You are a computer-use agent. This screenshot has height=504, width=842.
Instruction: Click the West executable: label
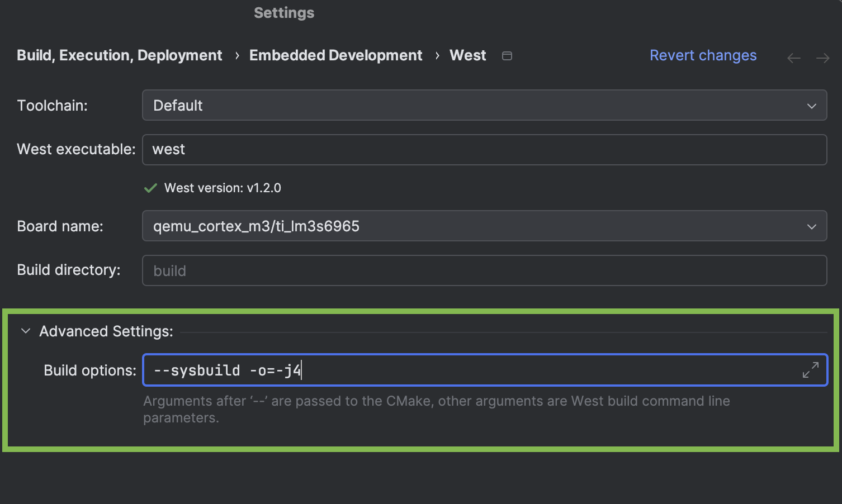pyautogui.click(x=76, y=149)
